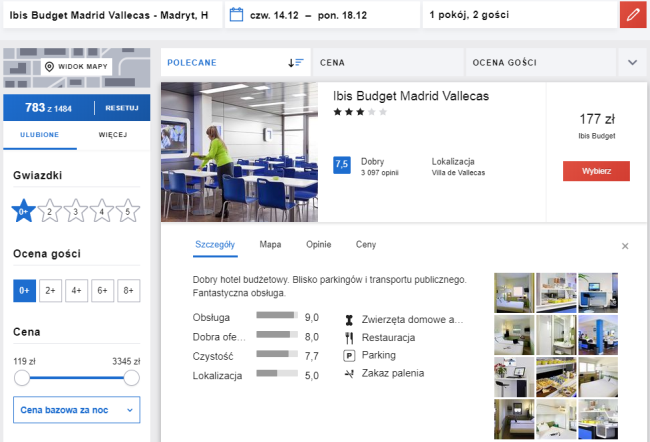Image resolution: width=650 pixels, height=442 pixels.
Task: Click the Ibis Budget Madrid Vallecas title
Action: [x=411, y=96]
